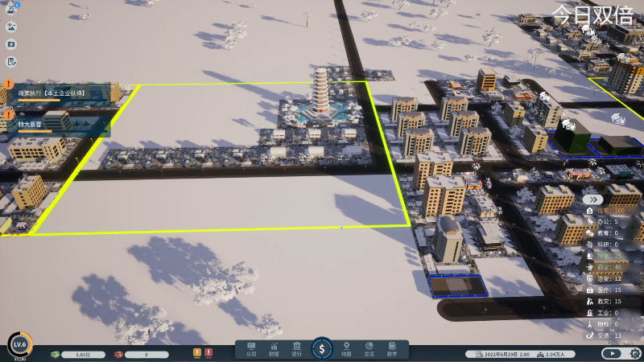Open the task checklist icon
The width and height of the screenshot is (644, 362).
click(x=11, y=62)
